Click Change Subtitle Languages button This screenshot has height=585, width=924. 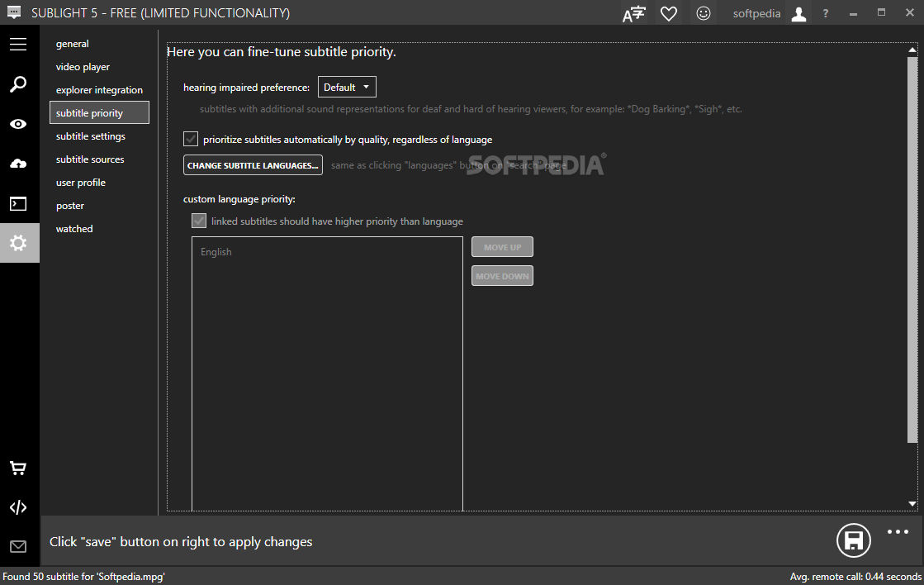253,165
